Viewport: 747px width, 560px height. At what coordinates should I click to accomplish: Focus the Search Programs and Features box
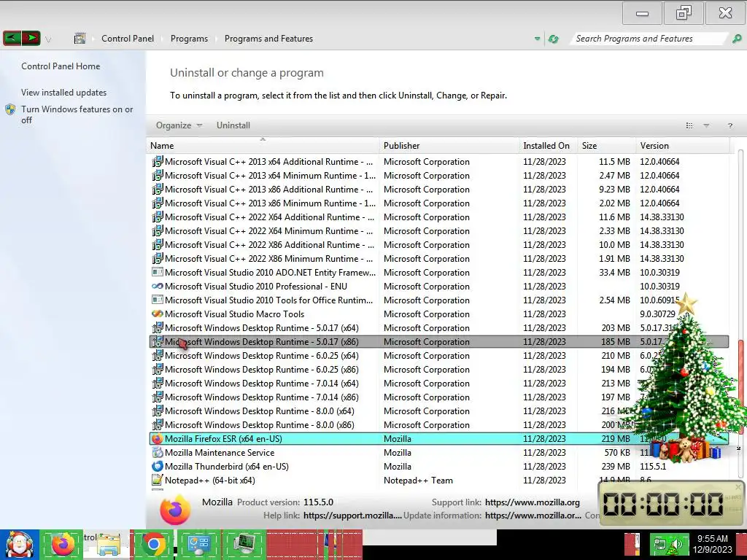click(x=648, y=39)
